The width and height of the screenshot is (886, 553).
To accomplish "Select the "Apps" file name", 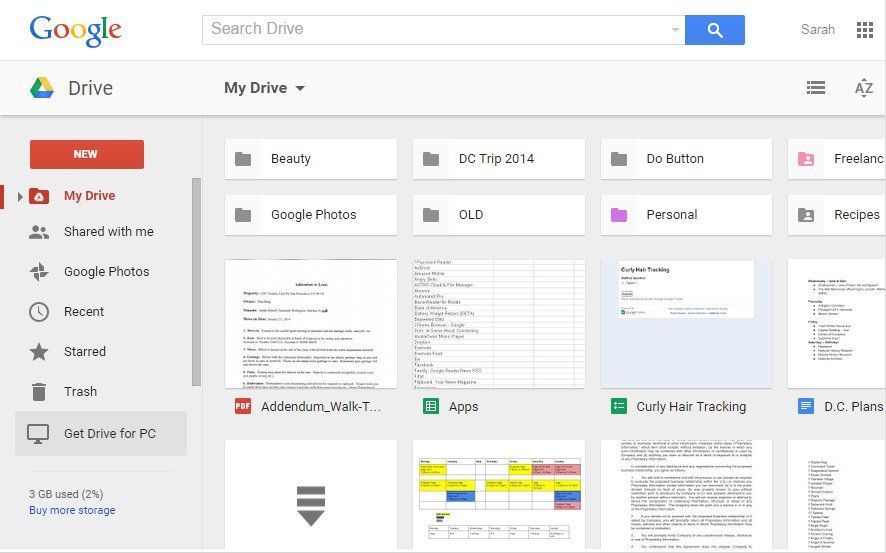I will (463, 407).
